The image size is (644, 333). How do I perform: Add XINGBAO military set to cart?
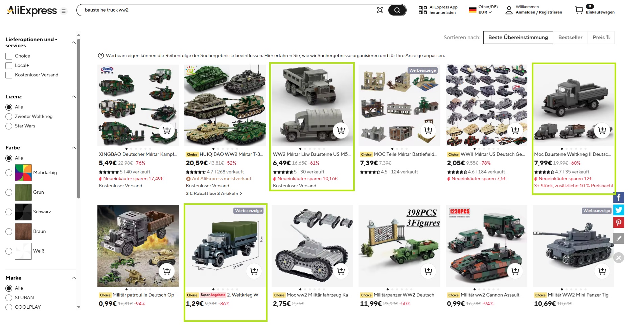click(167, 130)
